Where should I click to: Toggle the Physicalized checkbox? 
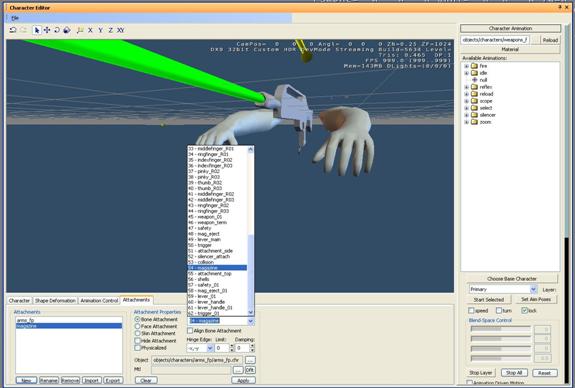click(138, 348)
